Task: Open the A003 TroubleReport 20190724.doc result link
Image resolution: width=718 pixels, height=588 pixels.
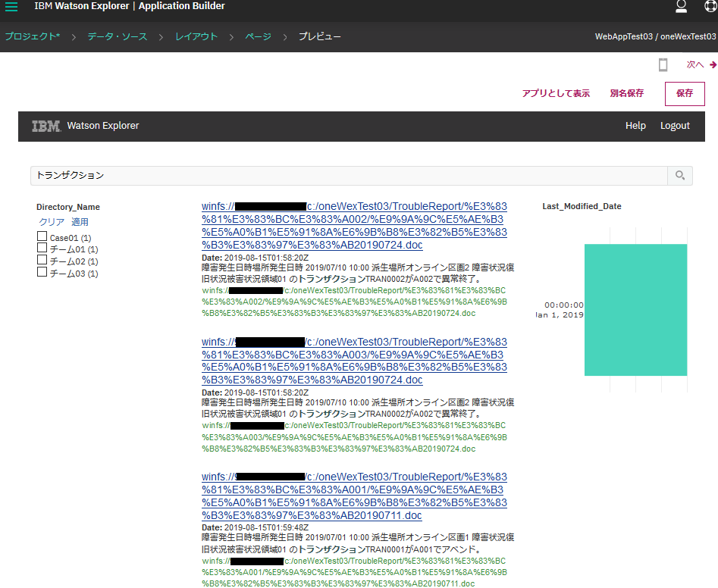Action: 354,361
